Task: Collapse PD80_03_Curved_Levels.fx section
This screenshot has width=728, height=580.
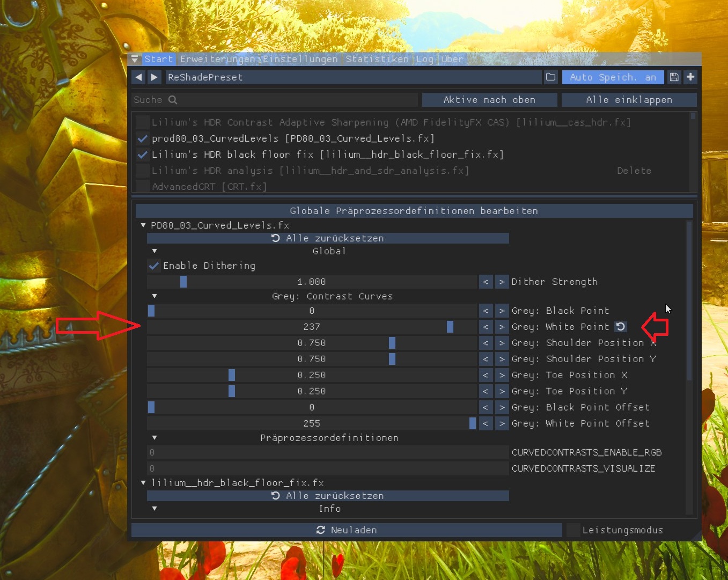Action: point(143,225)
